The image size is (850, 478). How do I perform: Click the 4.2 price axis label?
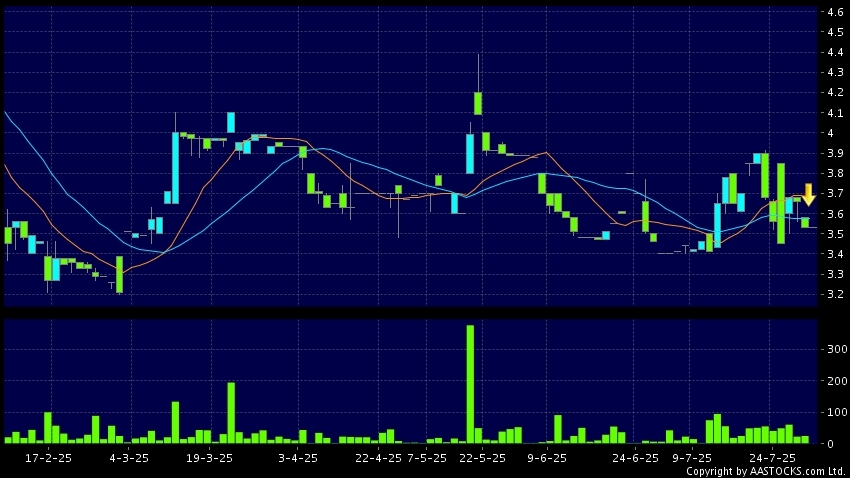(835, 93)
